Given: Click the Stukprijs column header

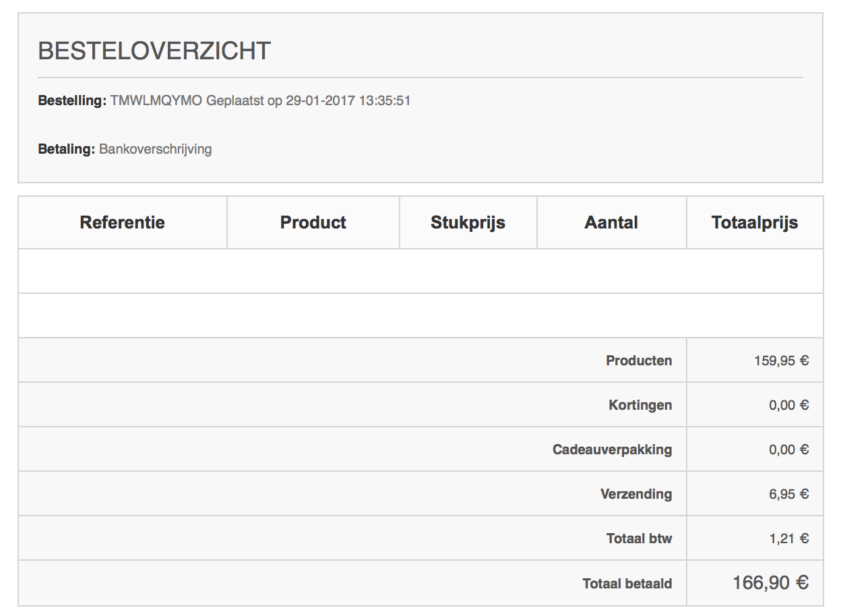Looking at the screenshot, I should click(468, 222).
